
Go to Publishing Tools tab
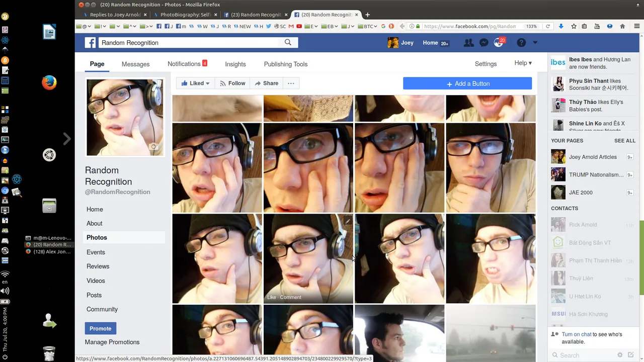tap(285, 64)
